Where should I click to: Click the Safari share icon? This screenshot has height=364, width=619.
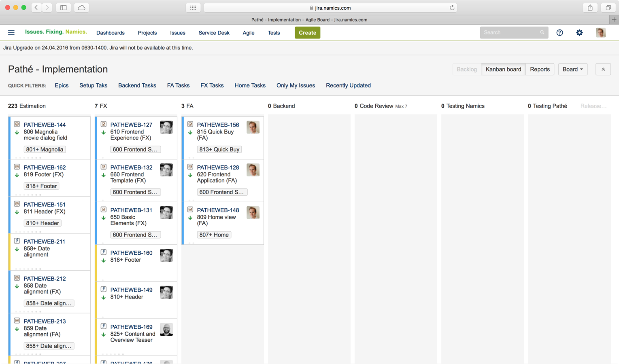(x=590, y=7)
